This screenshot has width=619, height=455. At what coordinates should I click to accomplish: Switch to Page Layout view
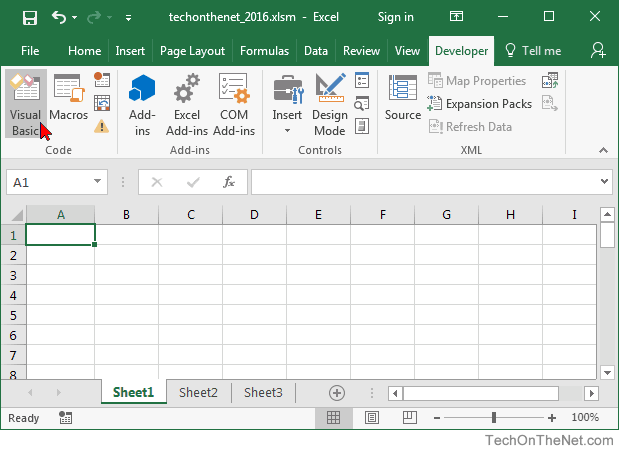coord(371,417)
